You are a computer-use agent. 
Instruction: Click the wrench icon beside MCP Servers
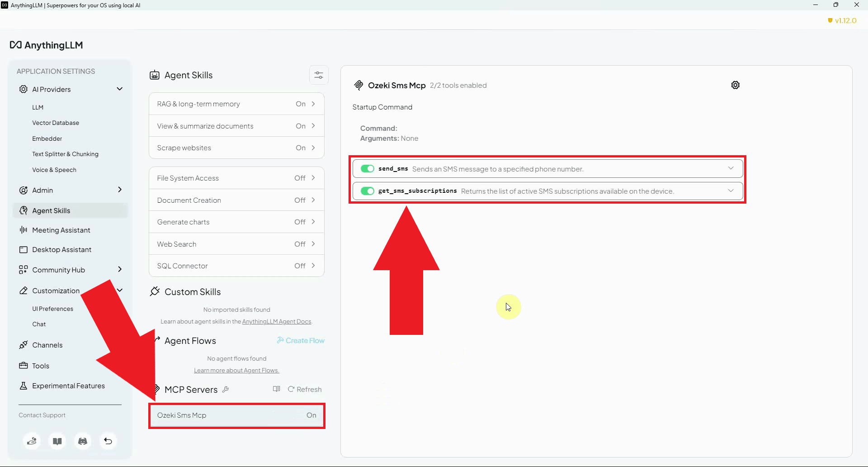point(226,389)
